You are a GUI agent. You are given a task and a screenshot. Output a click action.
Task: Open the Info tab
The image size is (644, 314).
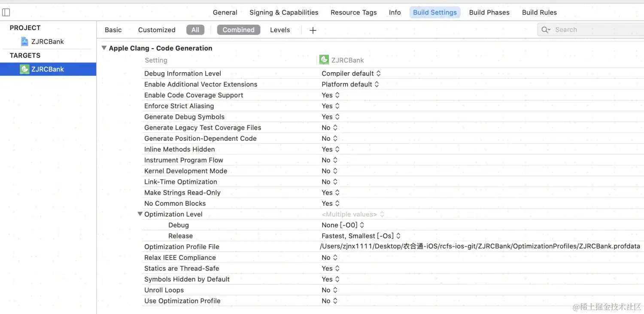point(395,12)
